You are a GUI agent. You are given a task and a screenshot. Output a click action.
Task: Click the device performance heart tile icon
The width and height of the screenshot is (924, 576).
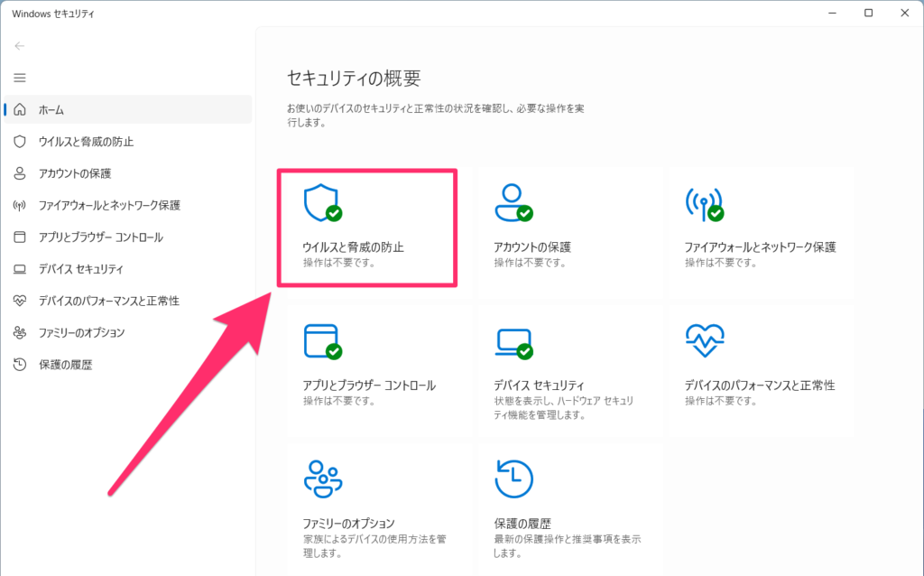click(704, 341)
